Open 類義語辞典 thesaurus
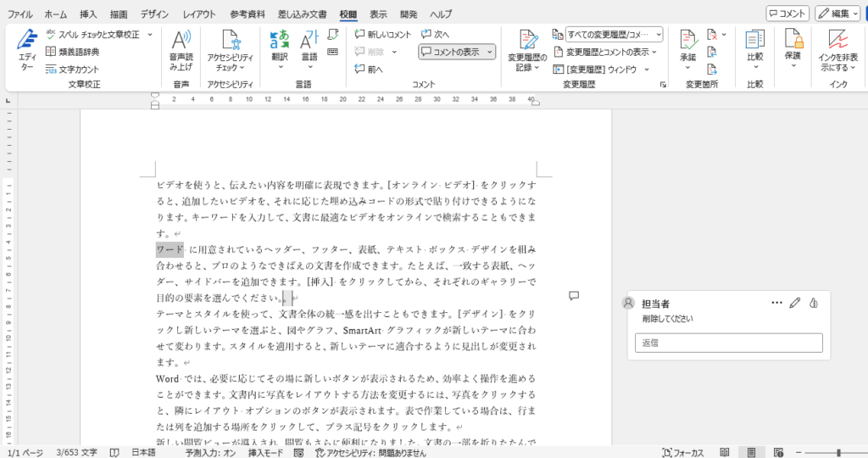This screenshot has height=458, width=868. [73, 52]
